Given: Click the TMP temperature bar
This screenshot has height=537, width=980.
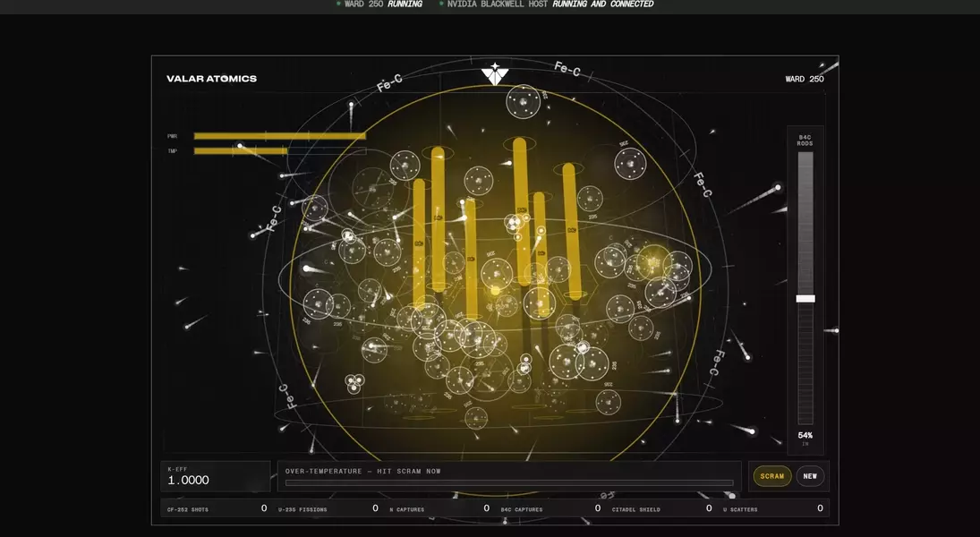Looking at the screenshot, I should pyautogui.click(x=280, y=150).
